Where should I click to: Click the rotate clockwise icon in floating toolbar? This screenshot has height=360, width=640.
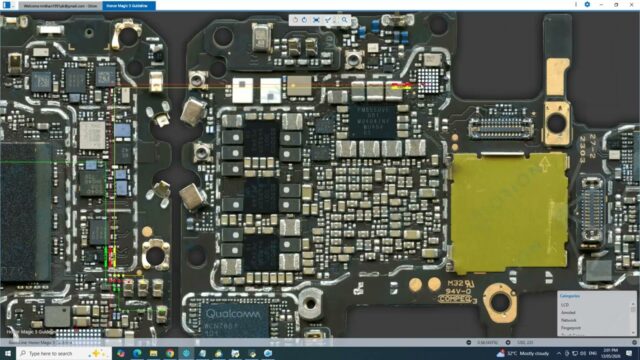tap(305, 20)
